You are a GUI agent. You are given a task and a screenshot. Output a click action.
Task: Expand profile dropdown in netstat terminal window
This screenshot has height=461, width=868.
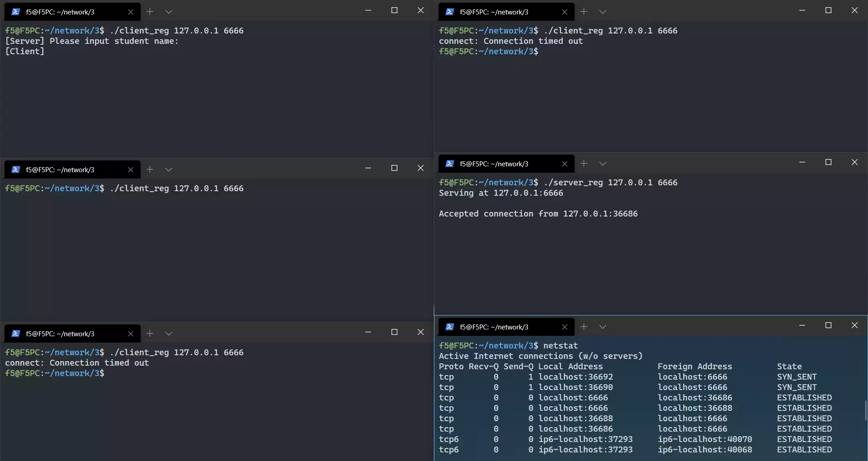tap(603, 327)
